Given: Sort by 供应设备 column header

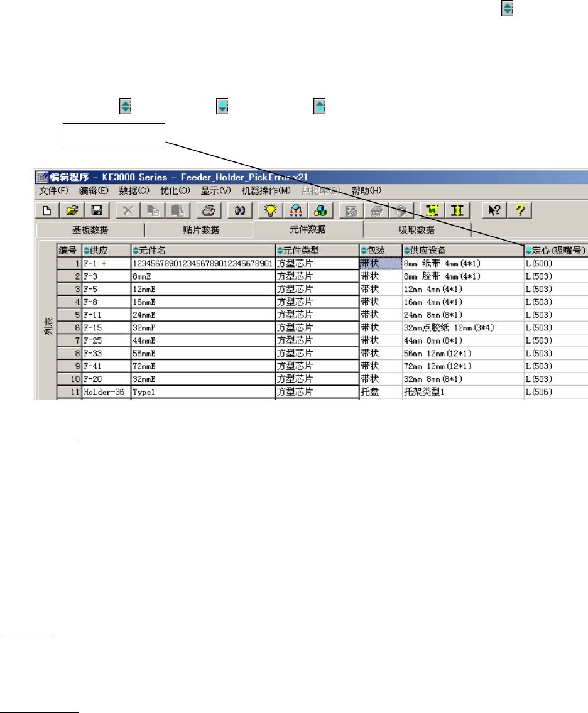Looking at the screenshot, I should tap(463, 251).
